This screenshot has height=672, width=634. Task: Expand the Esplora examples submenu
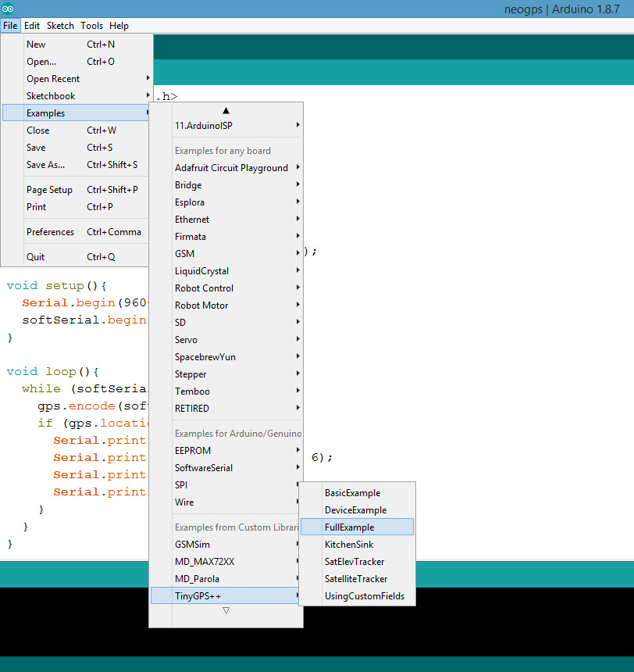pyautogui.click(x=226, y=202)
